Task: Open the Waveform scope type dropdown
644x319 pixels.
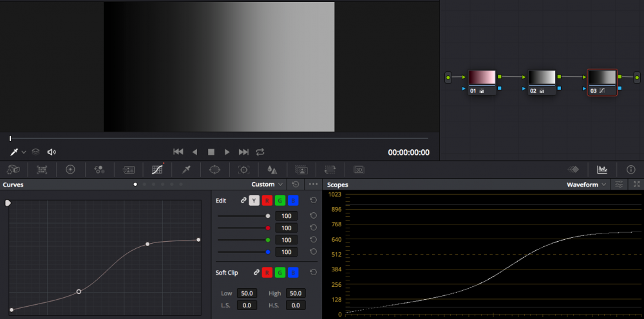Action: pos(586,185)
